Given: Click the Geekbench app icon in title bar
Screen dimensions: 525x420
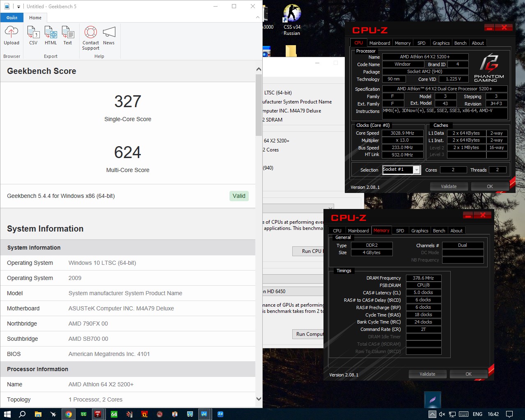Looking at the screenshot, I should tap(7, 7).
